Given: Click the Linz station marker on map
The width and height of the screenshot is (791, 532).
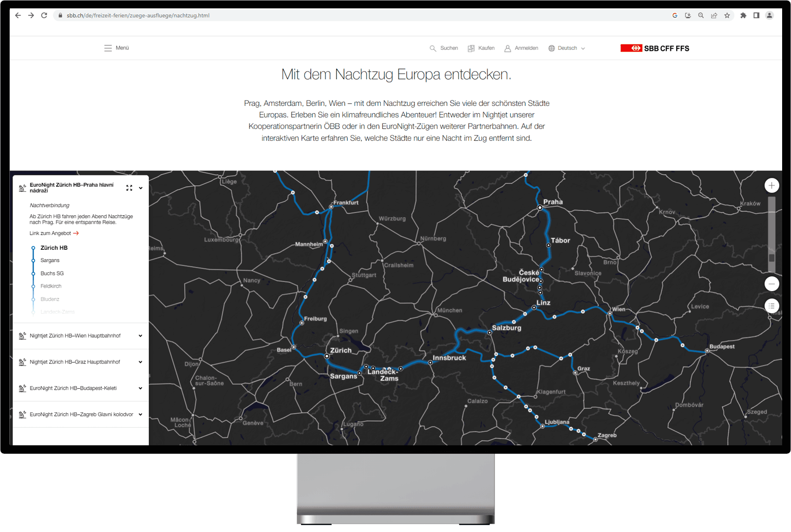Looking at the screenshot, I should point(534,307).
